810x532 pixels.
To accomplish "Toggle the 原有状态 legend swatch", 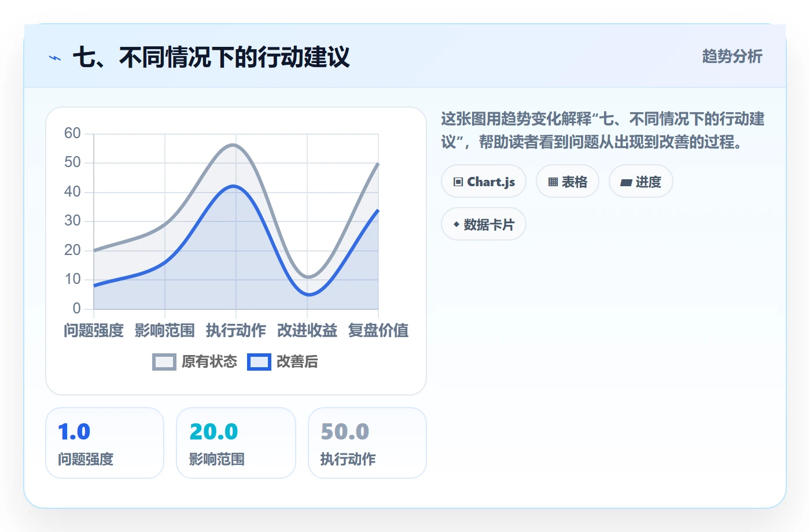I will [x=164, y=362].
